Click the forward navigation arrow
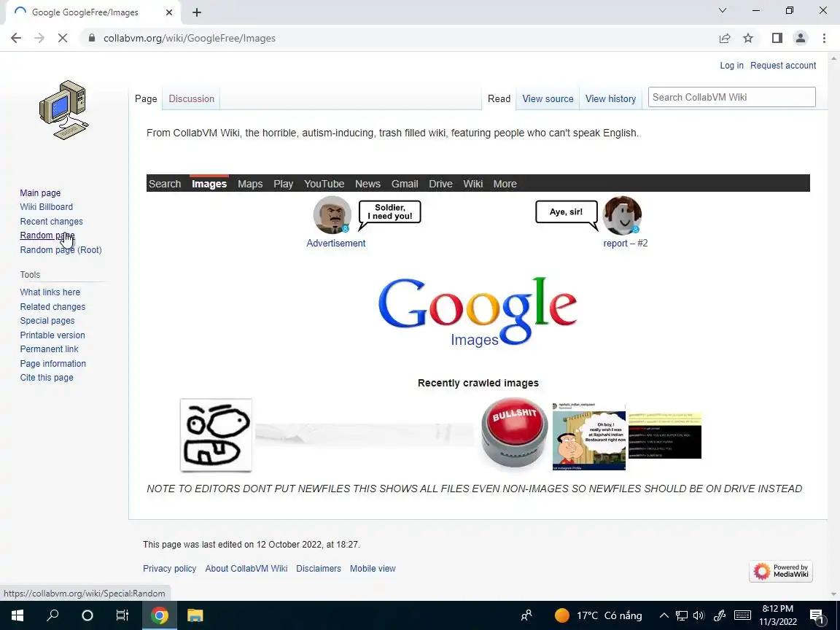This screenshot has width=840, height=630. pyautogui.click(x=39, y=38)
